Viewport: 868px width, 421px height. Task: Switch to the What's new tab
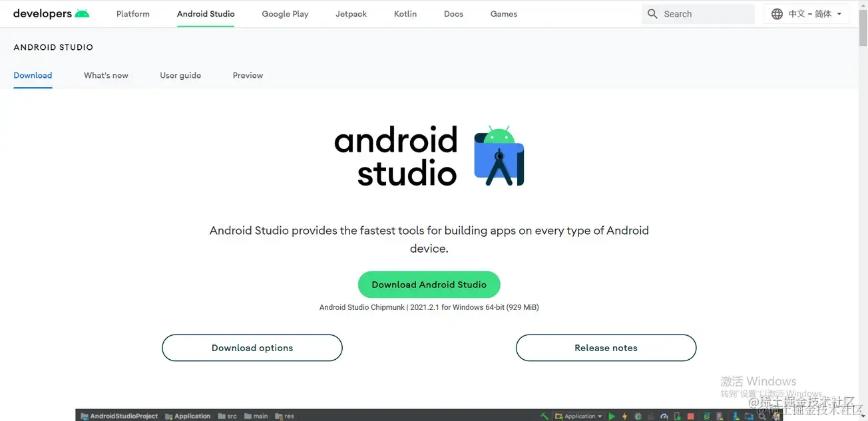pyautogui.click(x=106, y=75)
